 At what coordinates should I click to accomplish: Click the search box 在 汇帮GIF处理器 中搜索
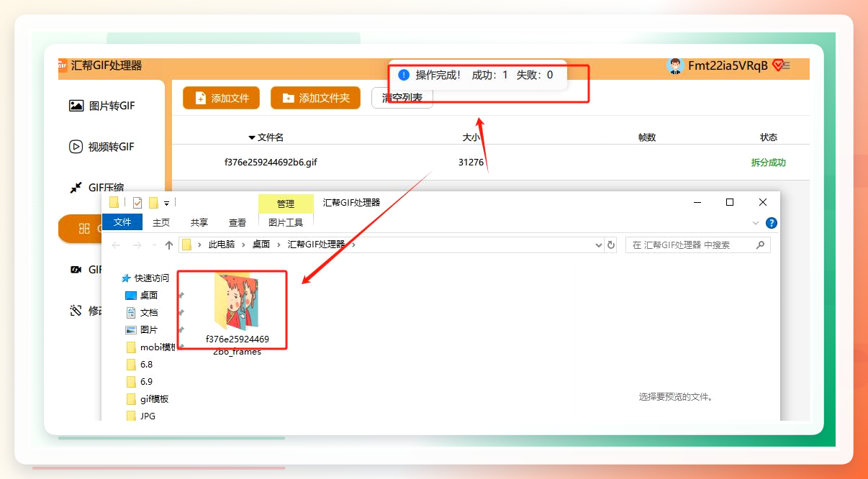tap(698, 245)
